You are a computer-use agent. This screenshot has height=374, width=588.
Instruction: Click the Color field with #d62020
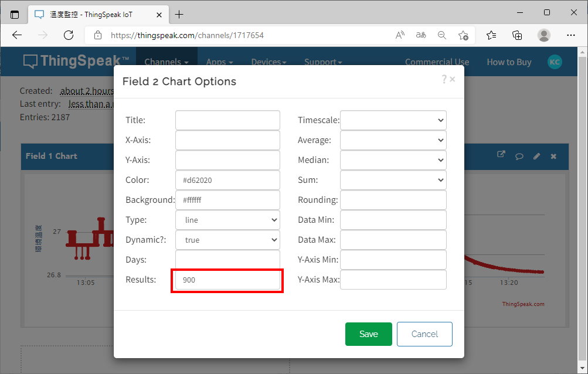pyautogui.click(x=227, y=180)
